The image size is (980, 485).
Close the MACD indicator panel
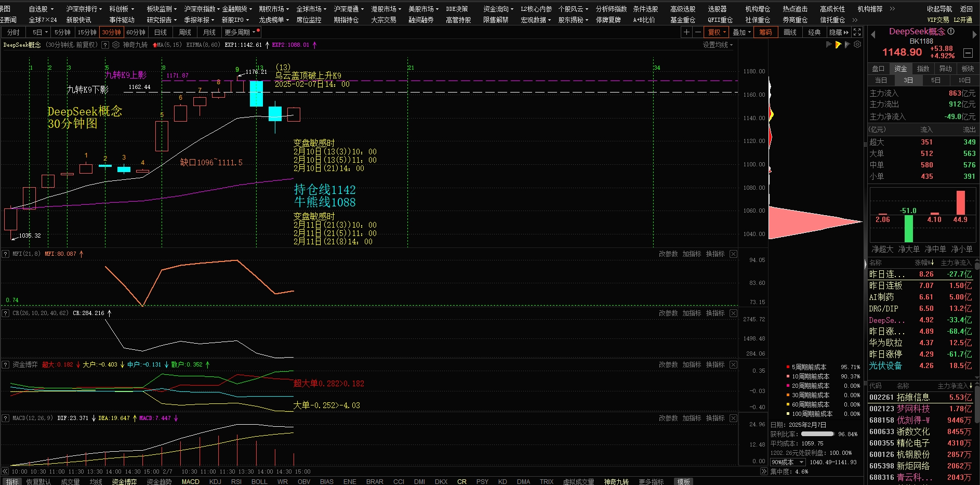click(x=733, y=418)
